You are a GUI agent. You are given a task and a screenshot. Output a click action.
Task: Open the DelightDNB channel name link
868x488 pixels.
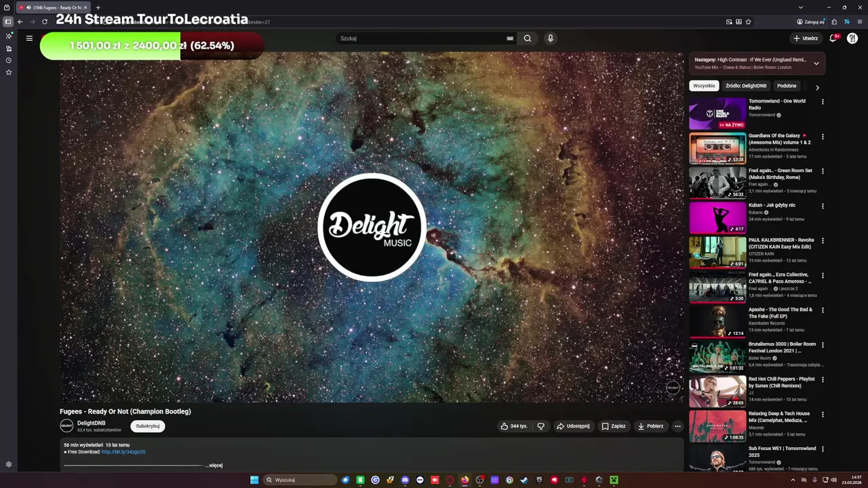[92, 423]
